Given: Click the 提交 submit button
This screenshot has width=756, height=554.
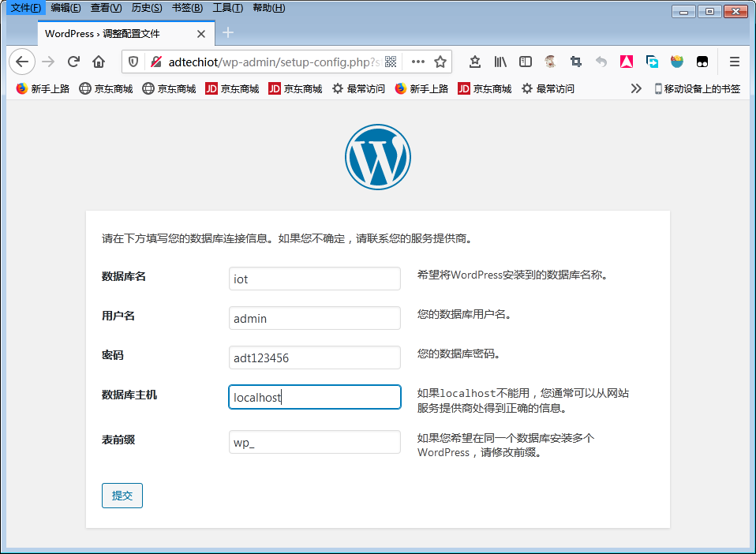Looking at the screenshot, I should (122, 496).
